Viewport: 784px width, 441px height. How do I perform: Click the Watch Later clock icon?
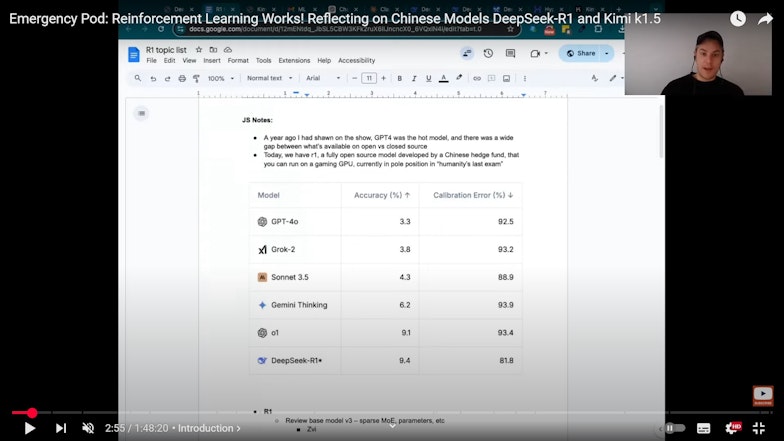[738, 18]
